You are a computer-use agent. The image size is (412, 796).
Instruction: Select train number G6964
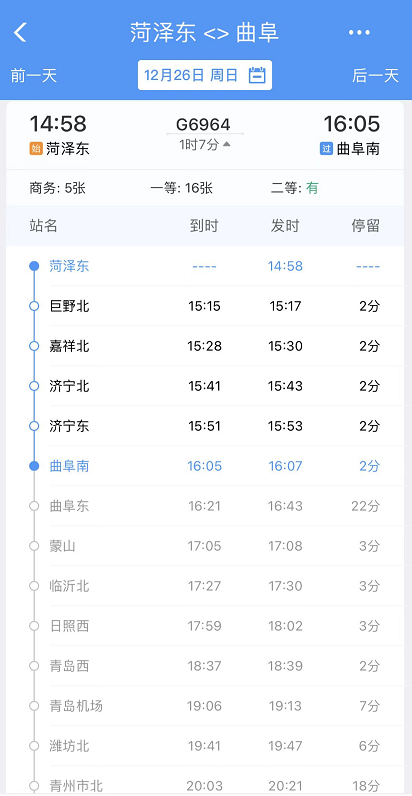203,124
